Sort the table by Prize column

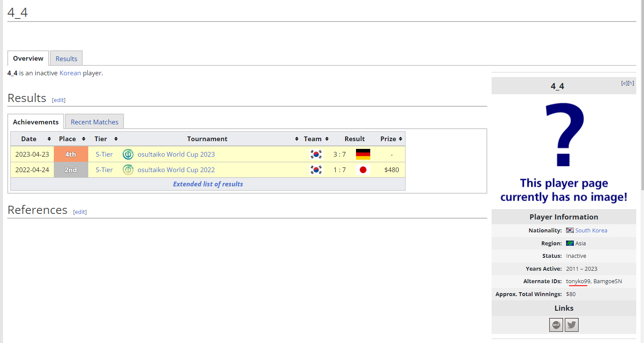tap(401, 139)
